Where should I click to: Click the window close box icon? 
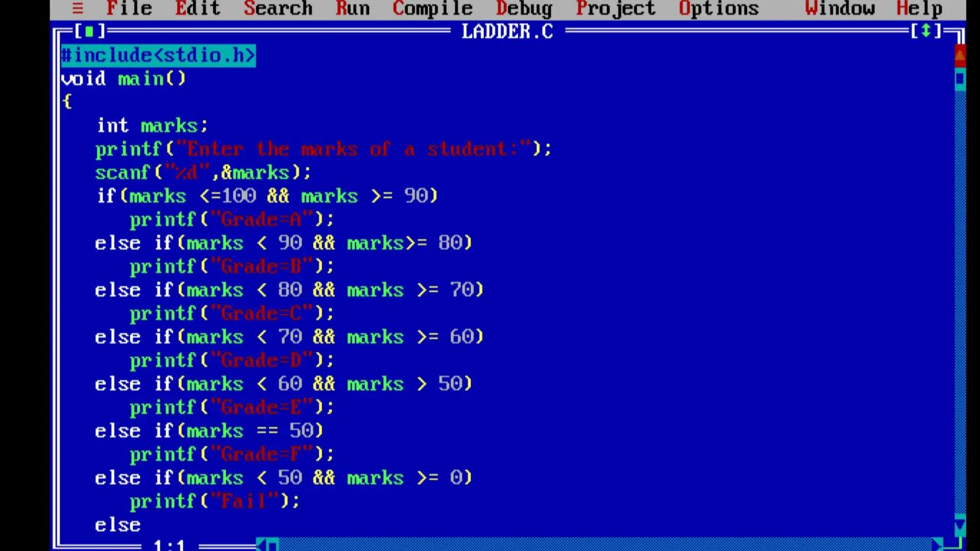point(89,32)
